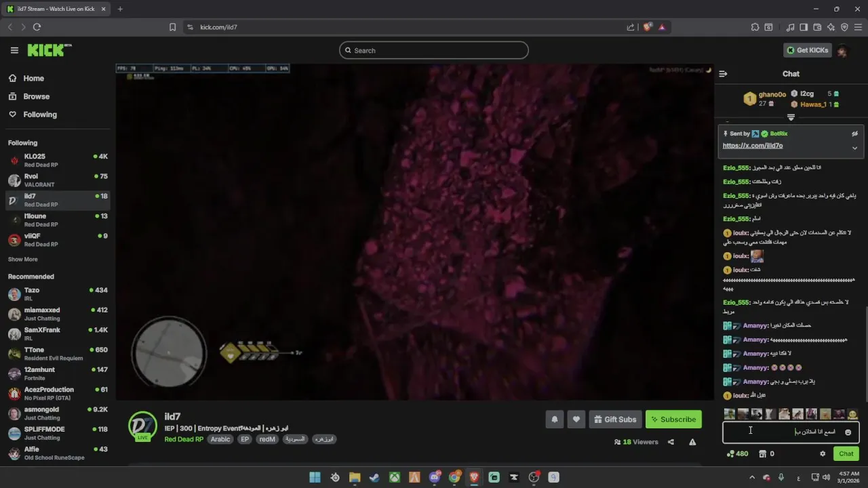Click the Red Dead RP category link
The height and width of the screenshot is (488, 868).
click(x=184, y=439)
